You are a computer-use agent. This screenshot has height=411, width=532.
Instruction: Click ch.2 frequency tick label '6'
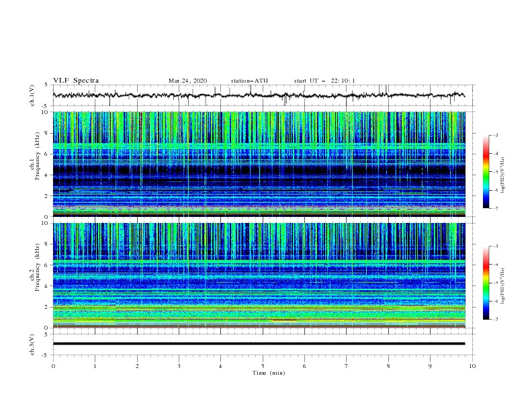[47, 265]
